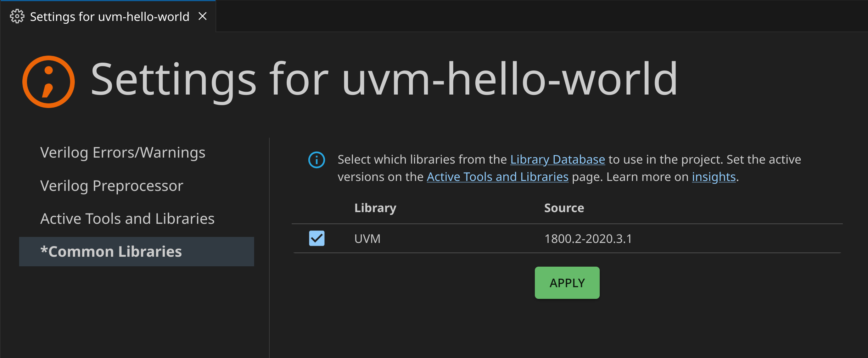Viewport: 868px width, 358px height.
Task: Click the 'Select which libraries' description text
Action: point(422,160)
